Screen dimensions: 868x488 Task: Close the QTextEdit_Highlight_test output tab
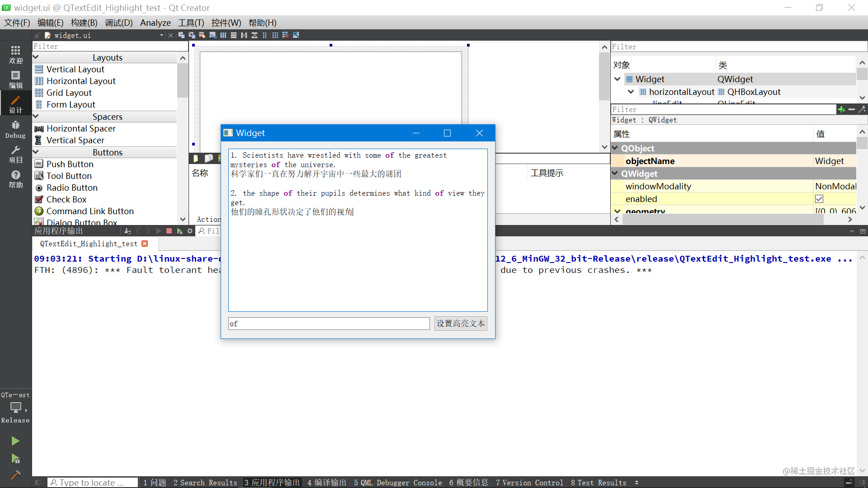pos(145,244)
